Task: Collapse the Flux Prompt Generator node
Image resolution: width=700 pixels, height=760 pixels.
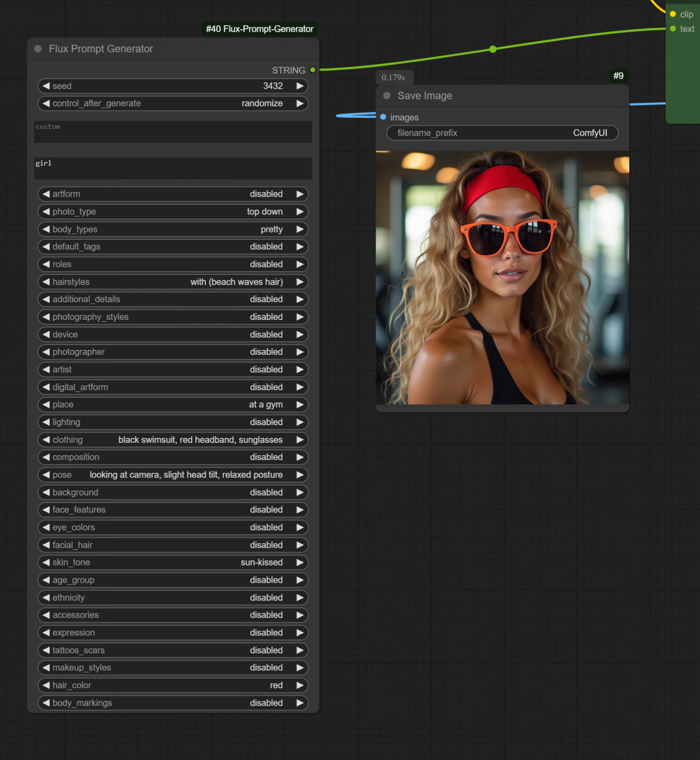Action: coord(38,49)
